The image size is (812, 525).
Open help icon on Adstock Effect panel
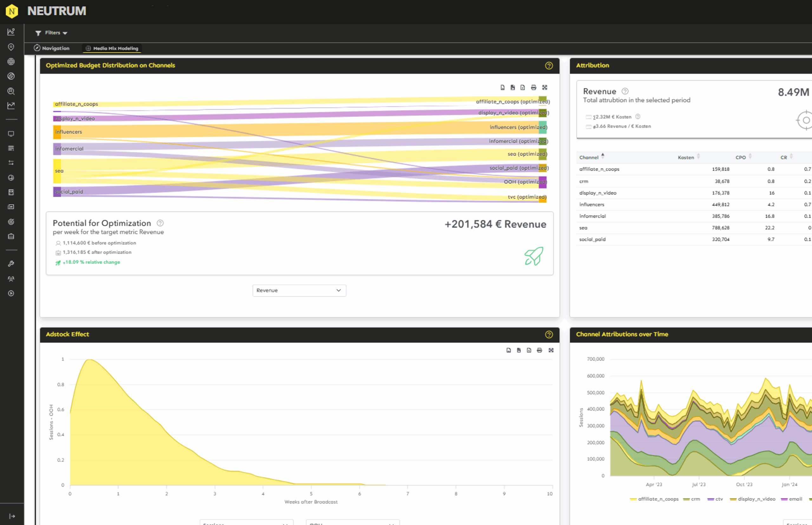[549, 335]
